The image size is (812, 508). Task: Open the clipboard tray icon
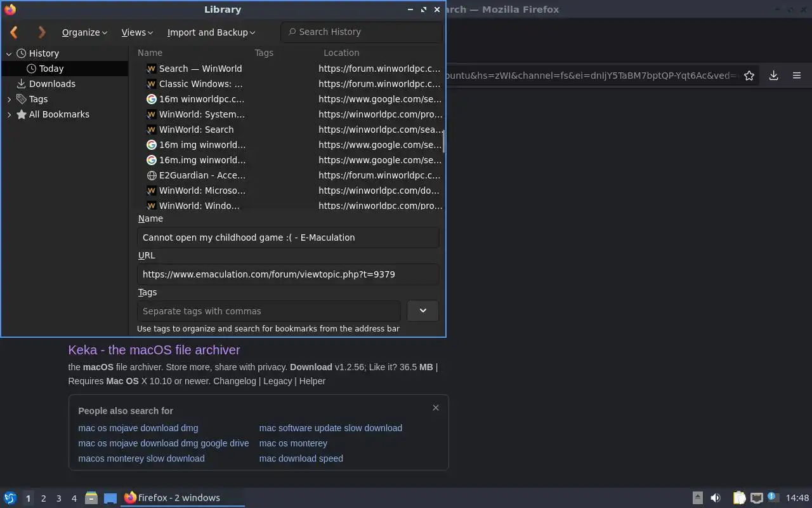[x=739, y=498]
